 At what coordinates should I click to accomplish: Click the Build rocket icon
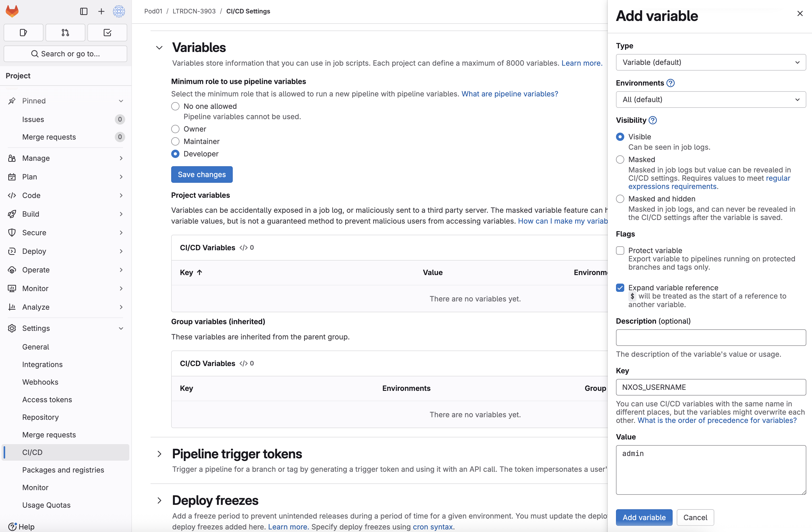(12, 214)
